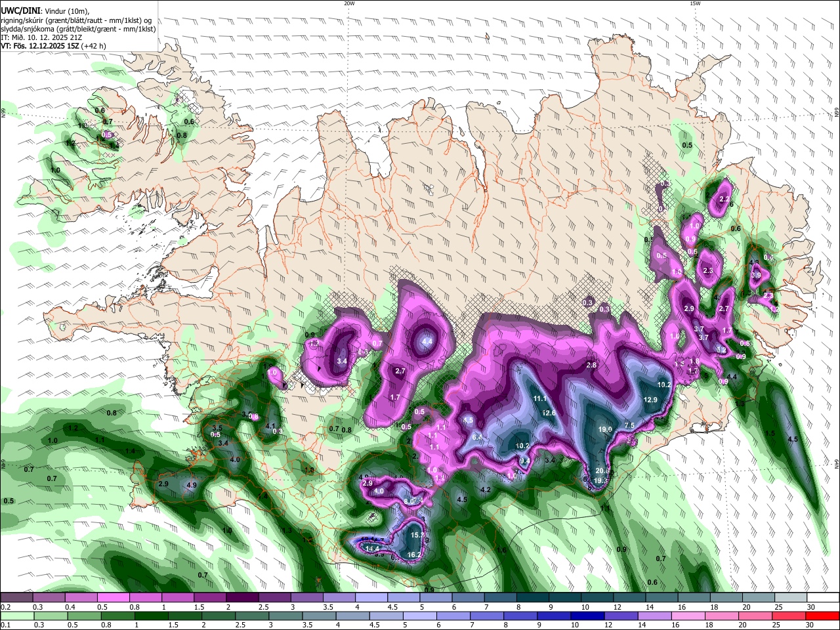Click the 4.2 precipitation value on the map

486,490
